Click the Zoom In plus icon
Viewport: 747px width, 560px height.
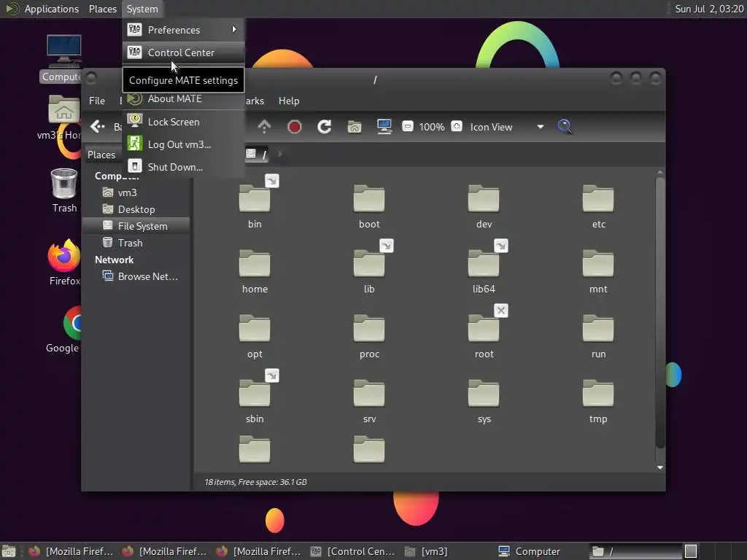click(457, 126)
